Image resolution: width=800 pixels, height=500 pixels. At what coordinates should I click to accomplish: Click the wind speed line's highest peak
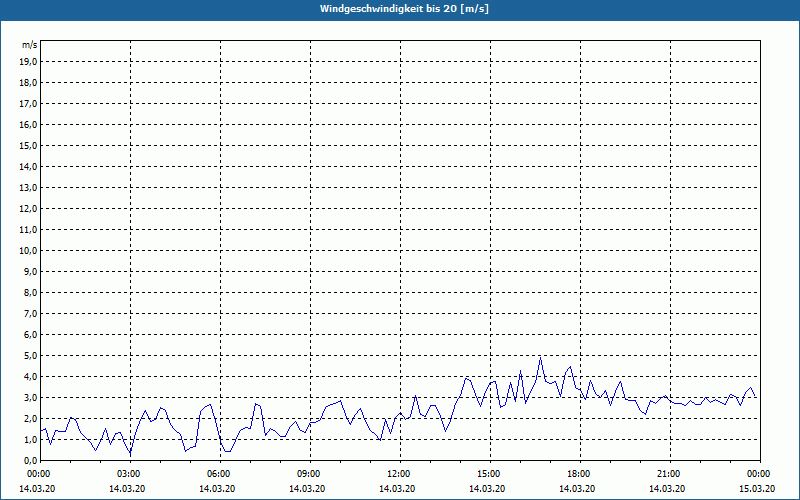point(540,358)
